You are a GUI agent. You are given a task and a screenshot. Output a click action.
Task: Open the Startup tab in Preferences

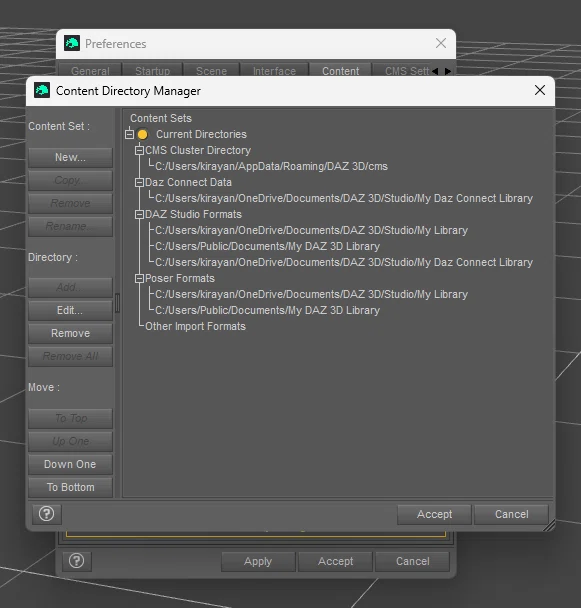pos(152,71)
